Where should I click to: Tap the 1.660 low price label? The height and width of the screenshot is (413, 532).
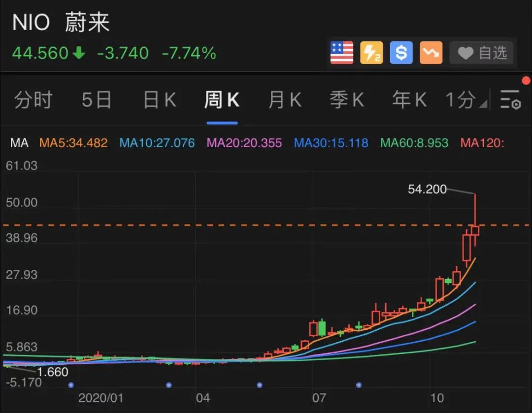(x=53, y=372)
